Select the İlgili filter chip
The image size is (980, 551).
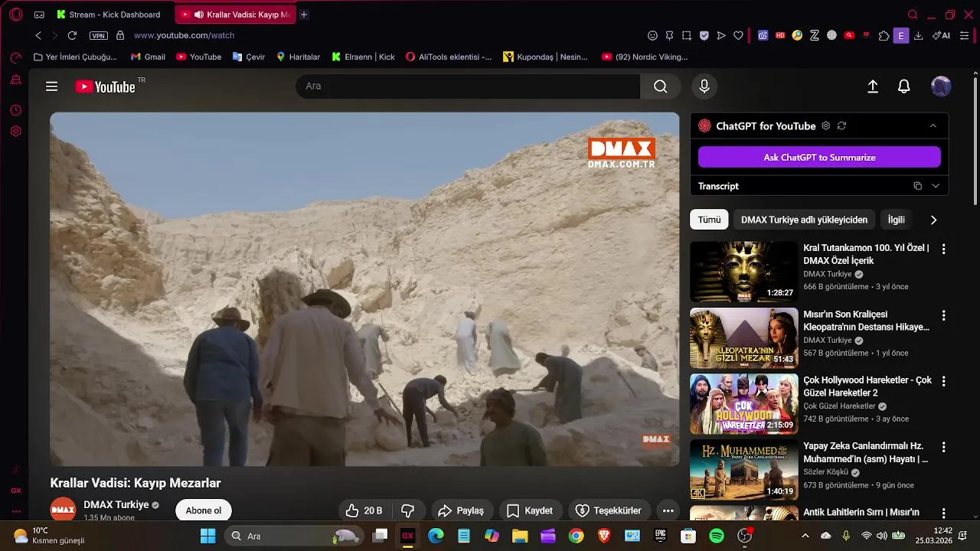click(896, 220)
